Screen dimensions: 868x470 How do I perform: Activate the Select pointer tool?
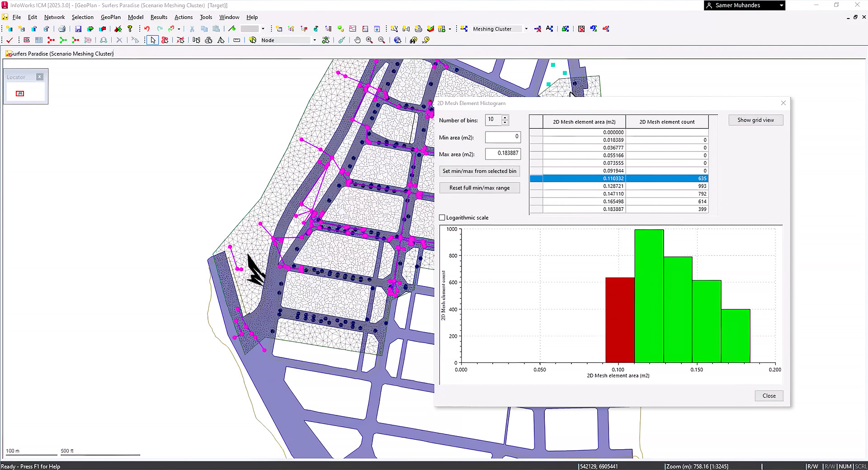[153, 40]
